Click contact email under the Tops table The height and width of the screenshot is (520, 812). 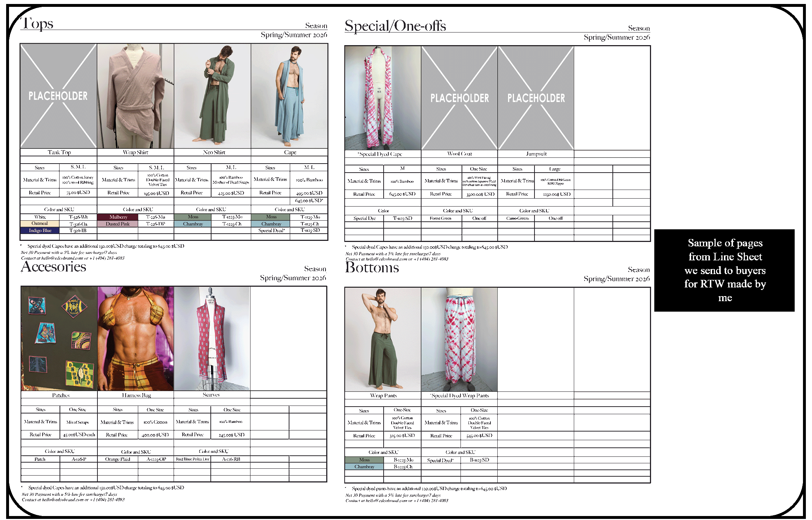62,258
